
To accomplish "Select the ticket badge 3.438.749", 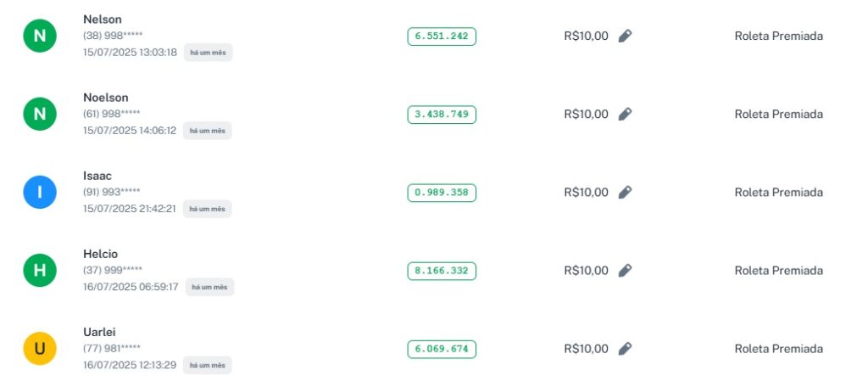I will (442, 115).
